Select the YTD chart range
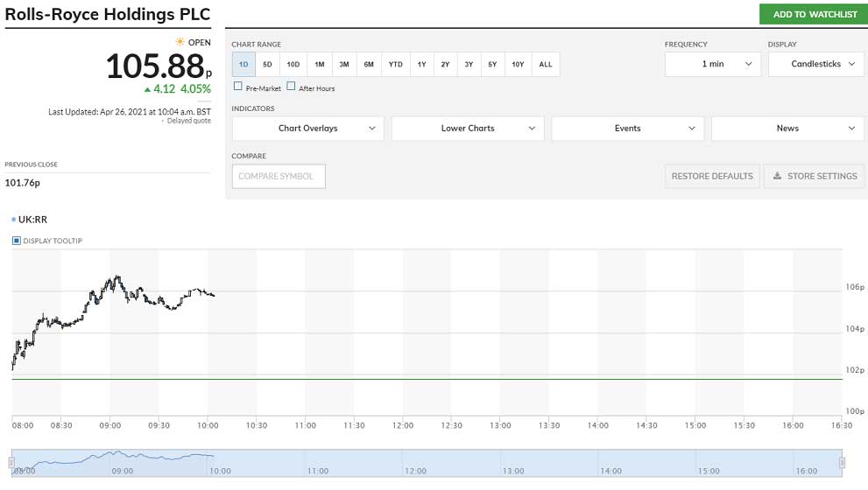 click(x=395, y=64)
